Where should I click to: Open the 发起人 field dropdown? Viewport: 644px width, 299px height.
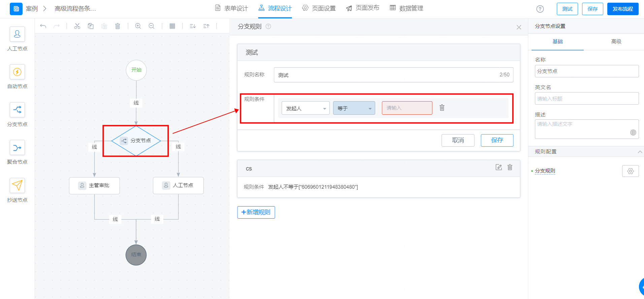306,108
